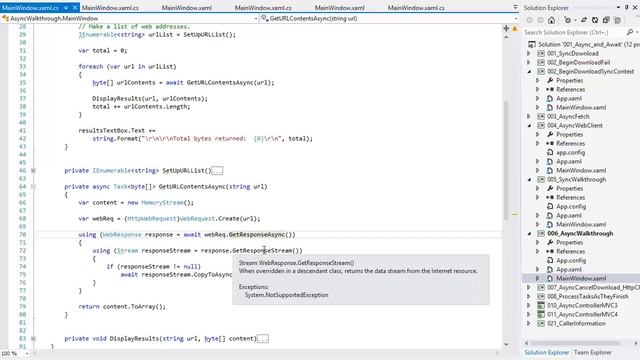
Task: Click Properties wrench icon under 006_AsyncWalkthrough
Action: tap(550, 242)
